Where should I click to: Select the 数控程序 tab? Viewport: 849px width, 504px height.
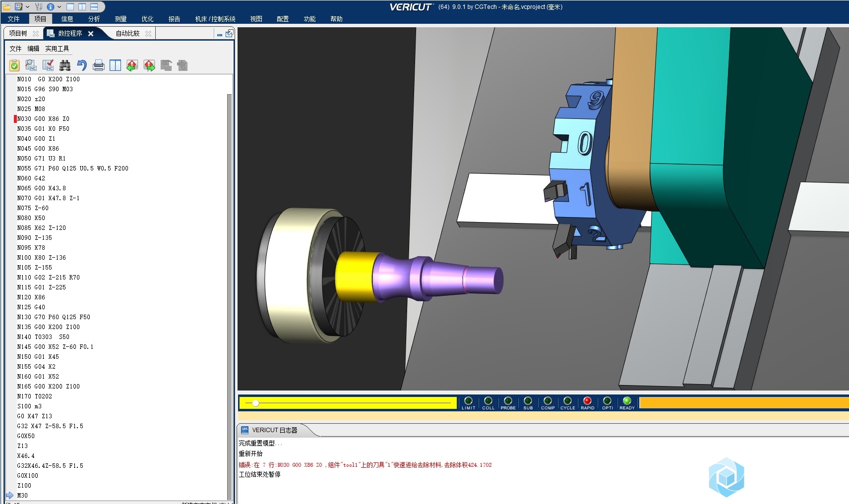[70, 33]
